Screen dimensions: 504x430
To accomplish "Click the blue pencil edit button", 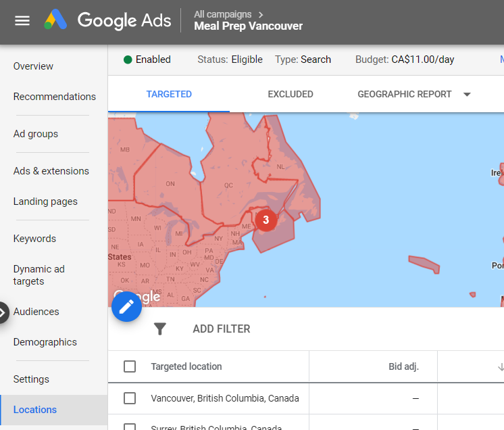I will [126, 307].
